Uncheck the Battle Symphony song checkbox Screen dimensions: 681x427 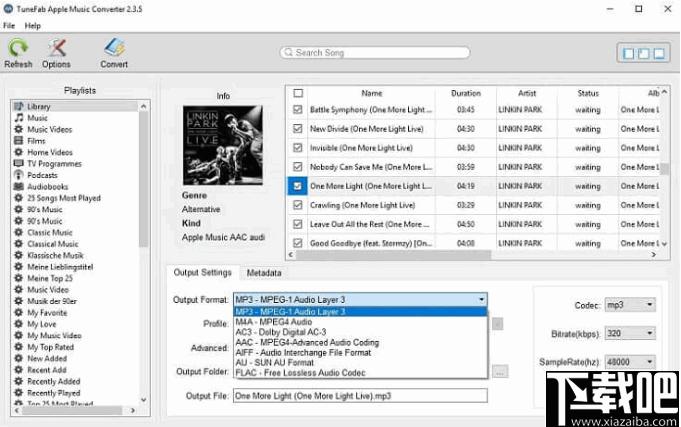(297, 110)
